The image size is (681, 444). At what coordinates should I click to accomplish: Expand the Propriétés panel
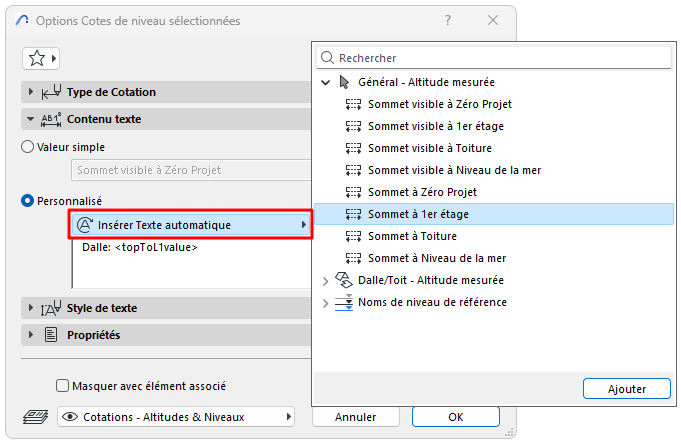click(x=30, y=335)
